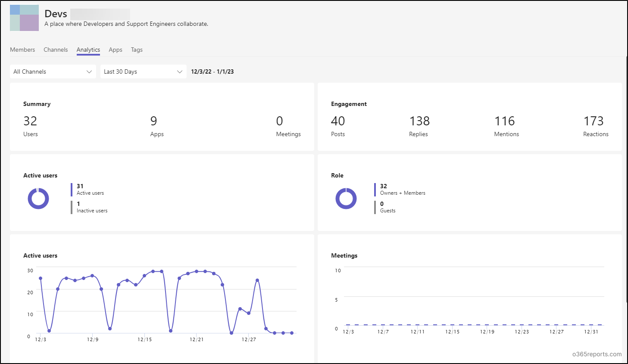Click the 12/31 label on Meetings chart
Image resolution: width=628 pixels, height=364 pixels.
(591, 332)
